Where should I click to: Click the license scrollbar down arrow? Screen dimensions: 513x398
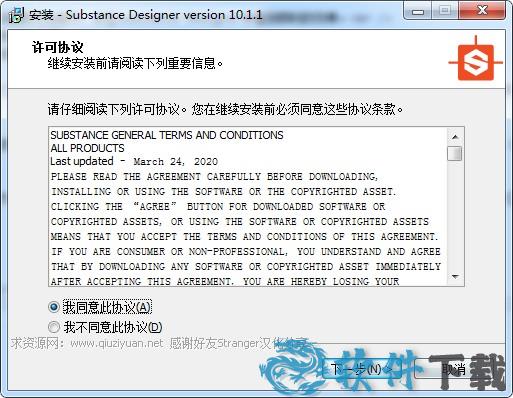[x=455, y=277]
